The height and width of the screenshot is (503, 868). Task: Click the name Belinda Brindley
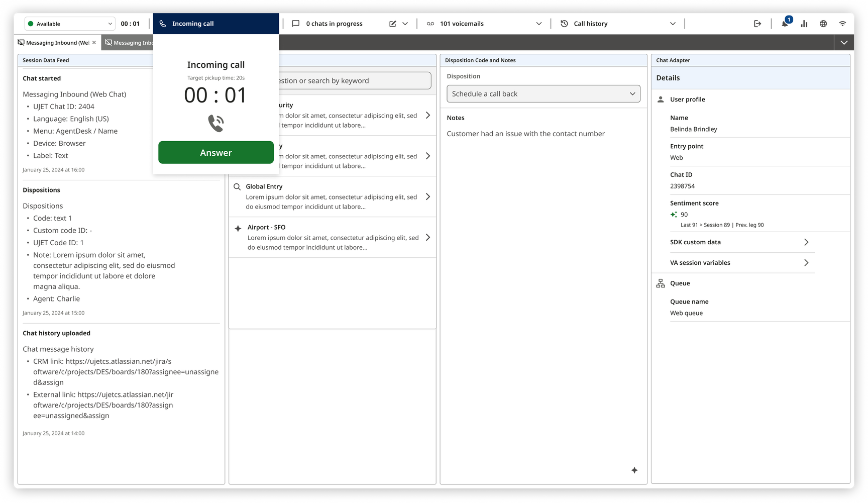(694, 129)
